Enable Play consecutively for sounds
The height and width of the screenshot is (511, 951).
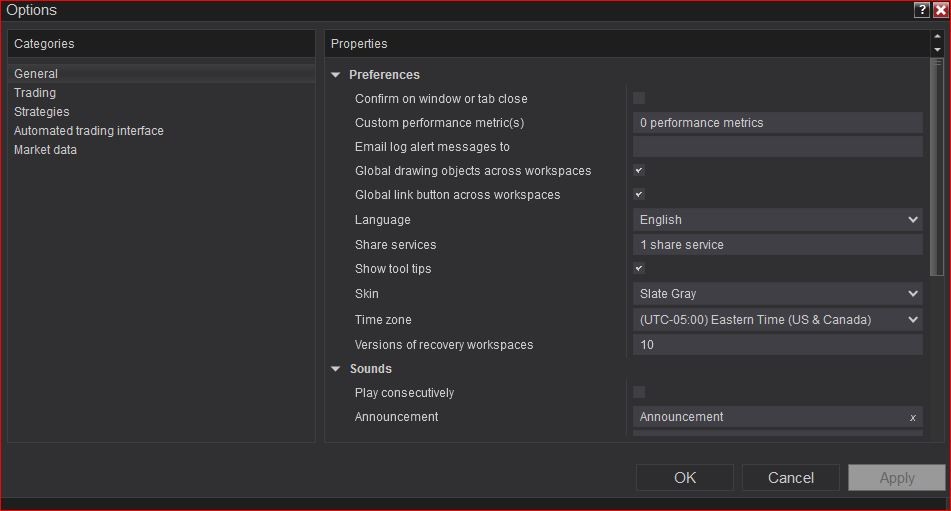[639, 392]
